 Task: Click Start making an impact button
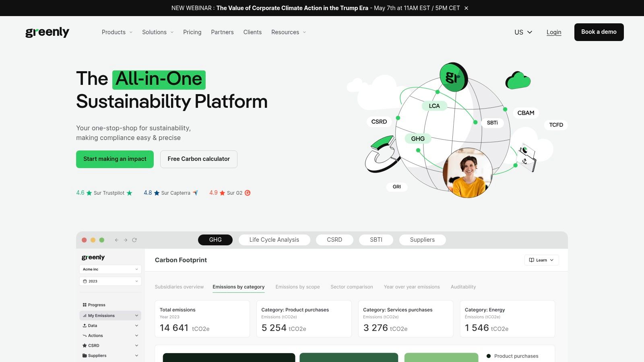point(115,159)
